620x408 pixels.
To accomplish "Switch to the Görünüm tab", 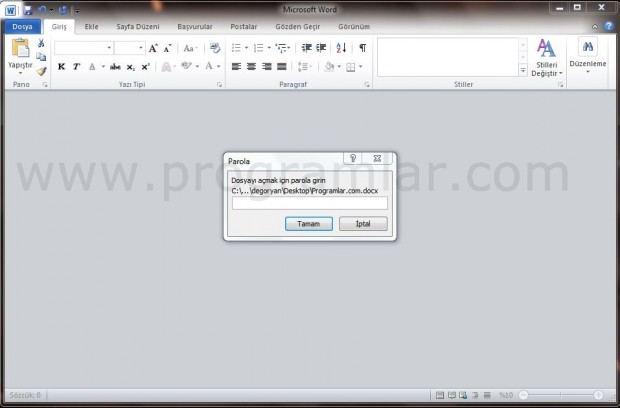I will pos(354,27).
